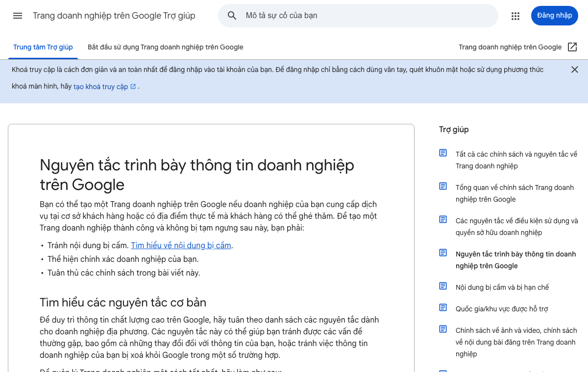Click header title Trang doanh nghiệp trên Google Trợ giúp
This screenshot has height=372, width=588.
coord(114,16)
